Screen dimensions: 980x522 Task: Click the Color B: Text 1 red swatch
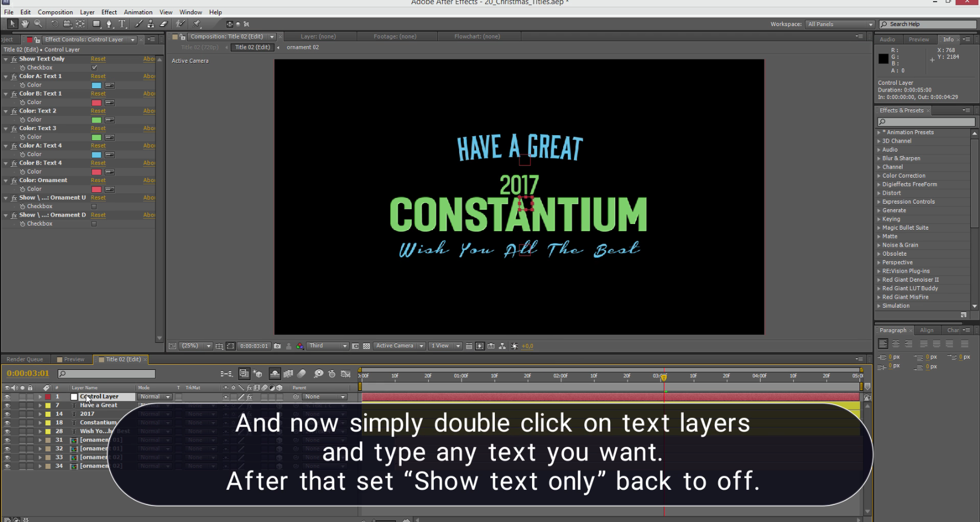coord(97,102)
